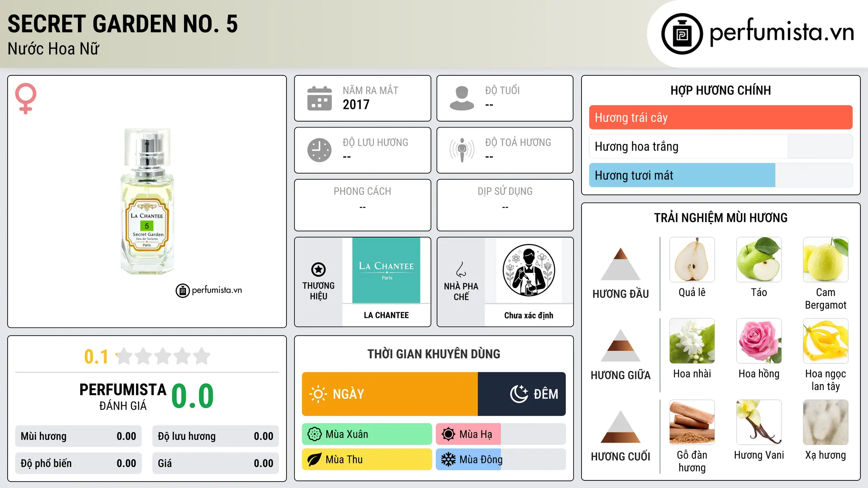Image resolution: width=868 pixels, height=488 pixels.
Task: Click the orange 0.1 rating value
Action: [x=96, y=357]
